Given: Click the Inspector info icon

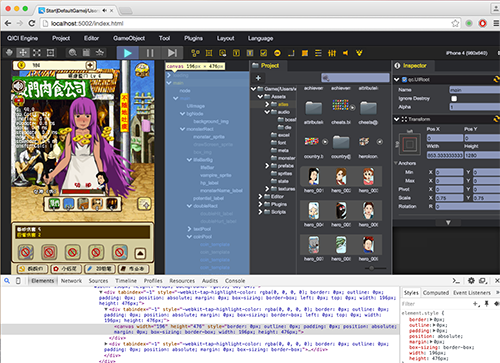Looking at the screenshot, I should pos(397,66).
